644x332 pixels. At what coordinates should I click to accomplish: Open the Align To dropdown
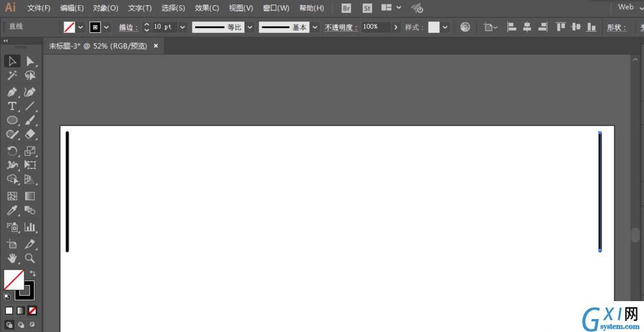coord(491,28)
